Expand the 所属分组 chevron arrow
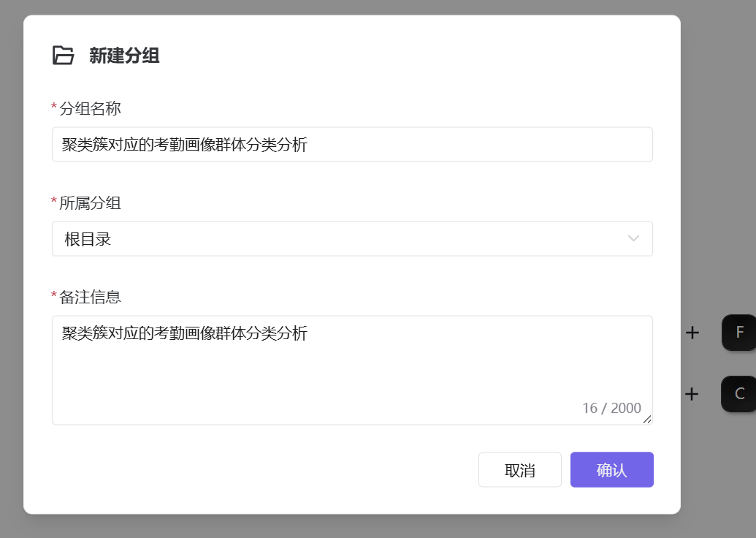 click(x=633, y=238)
